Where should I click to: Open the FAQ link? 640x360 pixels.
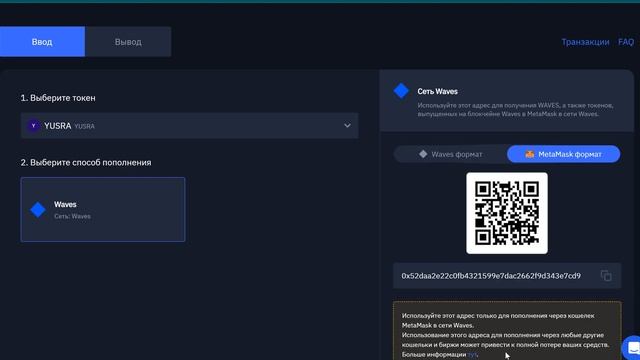pos(626,42)
